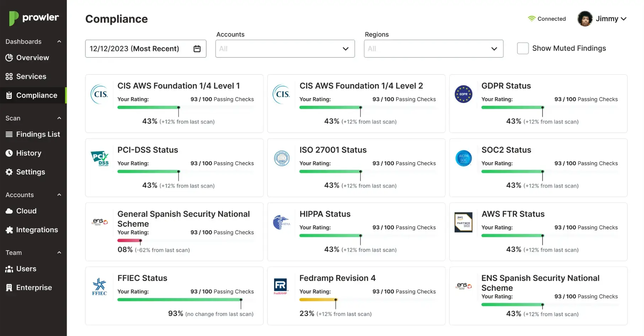Click the HIPAA logo icon
The width and height of the screenshot is (644, 336).
click(x=282, y=222)
